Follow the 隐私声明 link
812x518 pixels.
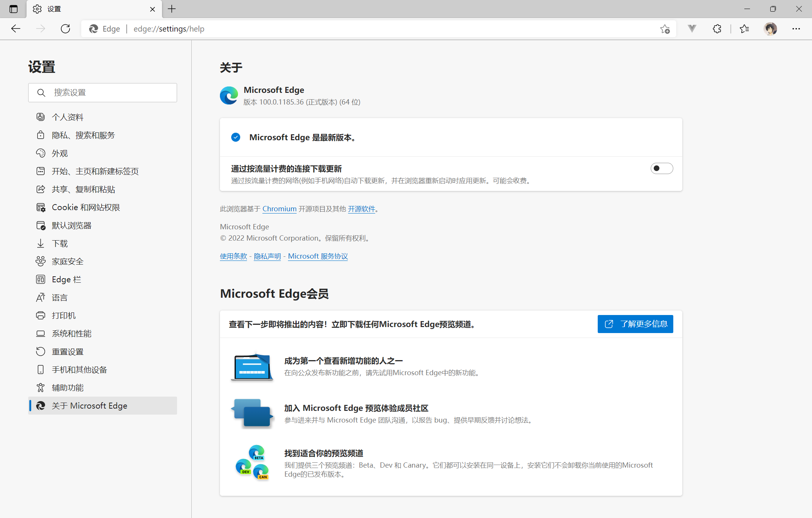coord(267,256)
